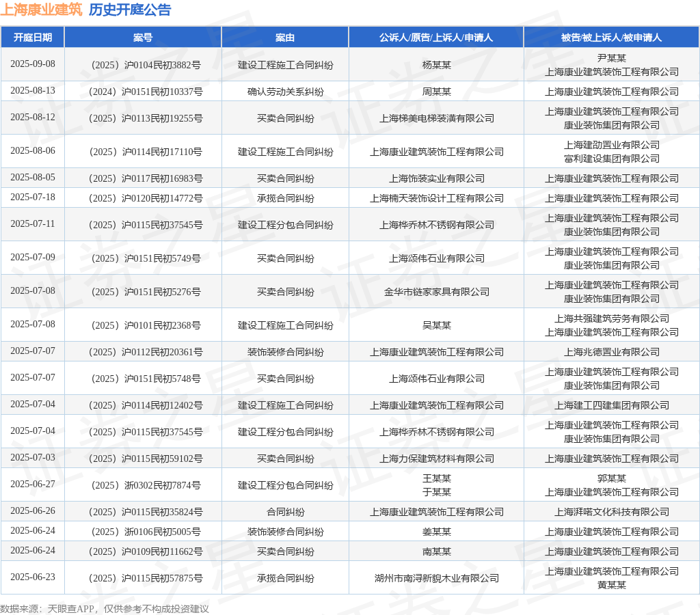This screenshot has height=615, width=700.
Task: Open case (2025)浙0106民初5005号
Action: [146, 532]
